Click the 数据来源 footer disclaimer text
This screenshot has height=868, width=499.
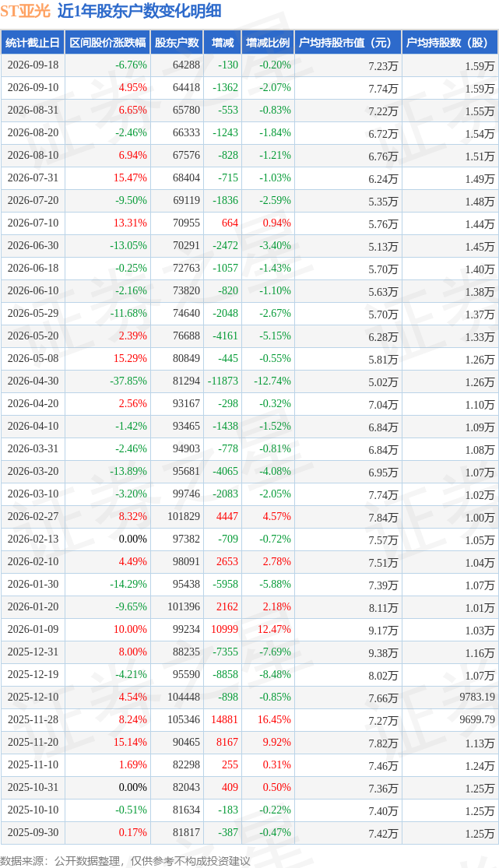(x=125, y=861)
